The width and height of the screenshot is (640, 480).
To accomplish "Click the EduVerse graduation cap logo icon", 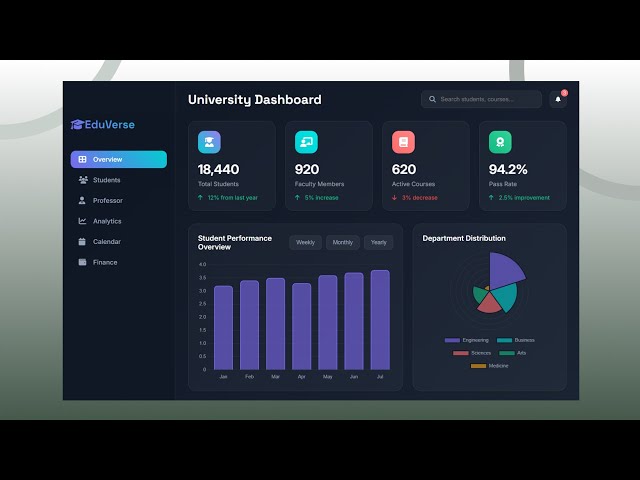I will pyautogui.click(x=77, y=124).
